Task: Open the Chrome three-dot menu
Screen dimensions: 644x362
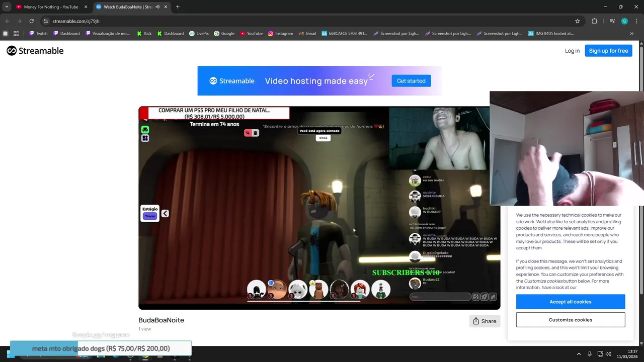Action: pos(636,21)
